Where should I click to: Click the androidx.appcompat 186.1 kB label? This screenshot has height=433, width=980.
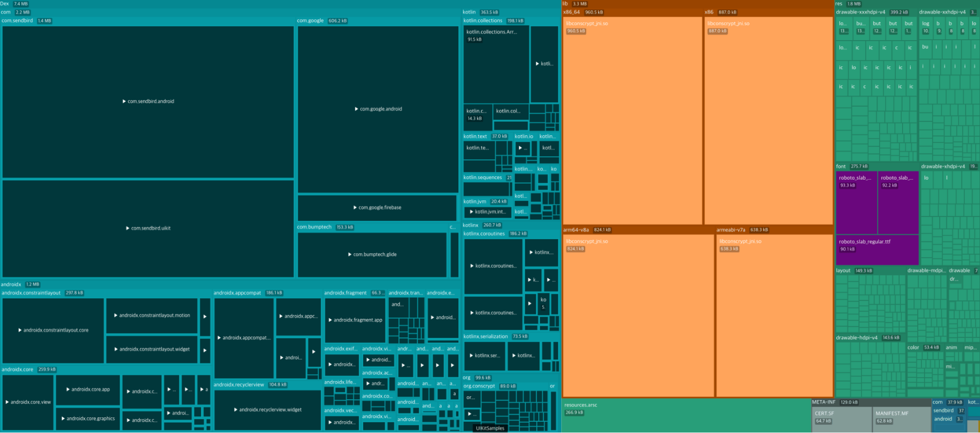[248, 293]
